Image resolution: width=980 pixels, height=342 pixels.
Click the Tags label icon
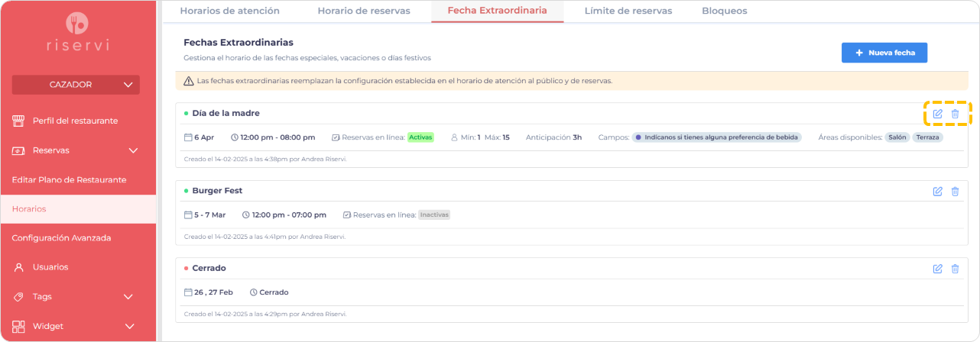(18, 297)
